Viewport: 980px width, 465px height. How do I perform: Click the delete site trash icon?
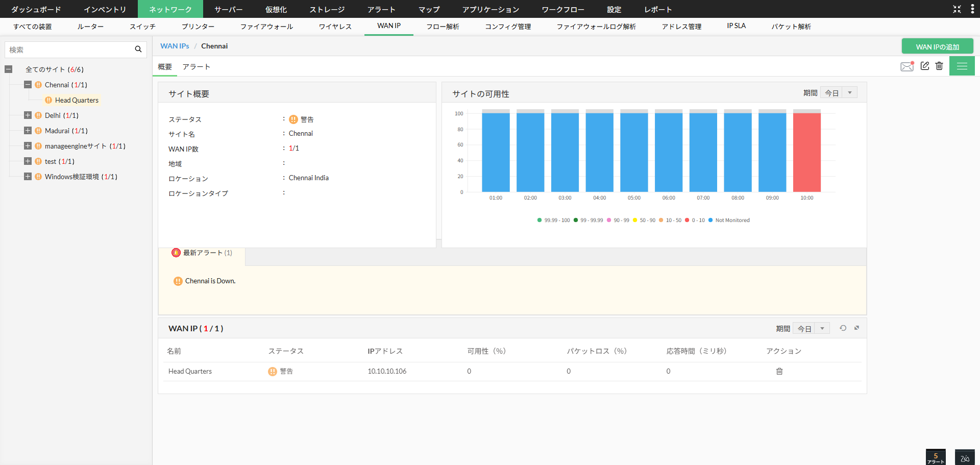(x=939, y=66)
